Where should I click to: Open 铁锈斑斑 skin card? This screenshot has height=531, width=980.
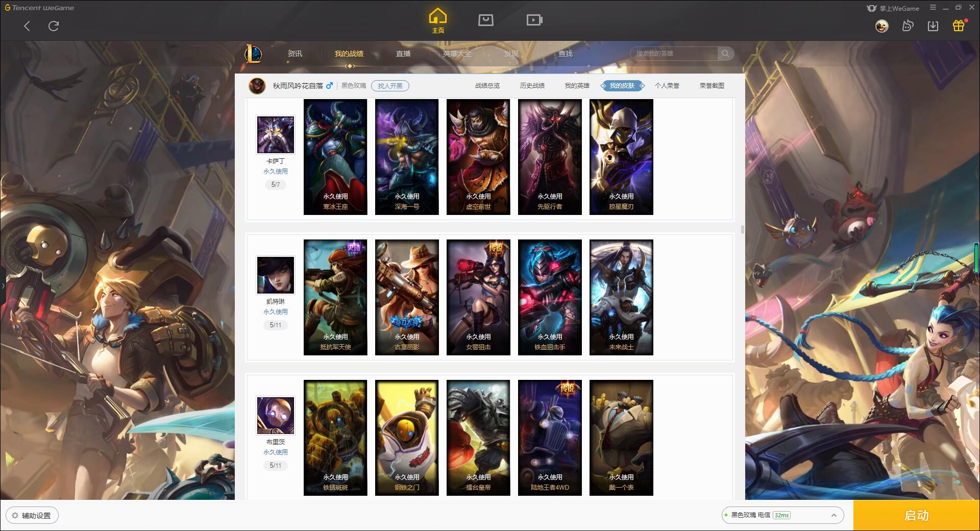coord(335,438)
